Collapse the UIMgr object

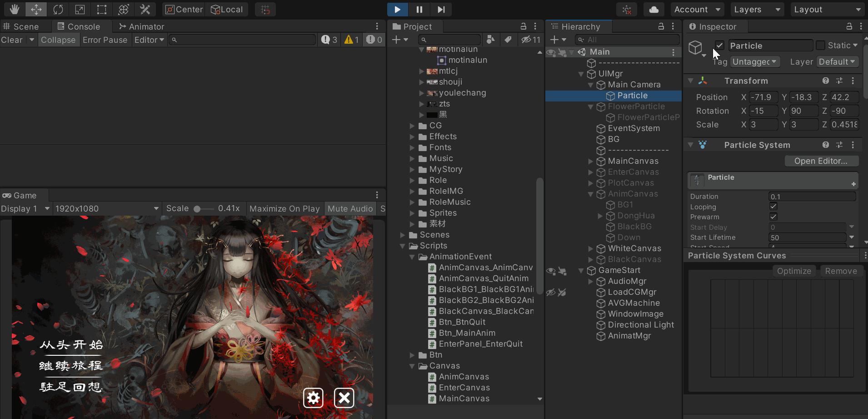pyautogui.click(x=581, y=74)
